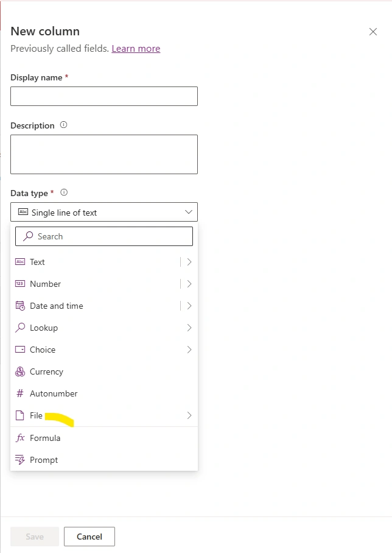Expand the Text submenu chevron
This screenshot has width=392, height=553.
[189, 262]
